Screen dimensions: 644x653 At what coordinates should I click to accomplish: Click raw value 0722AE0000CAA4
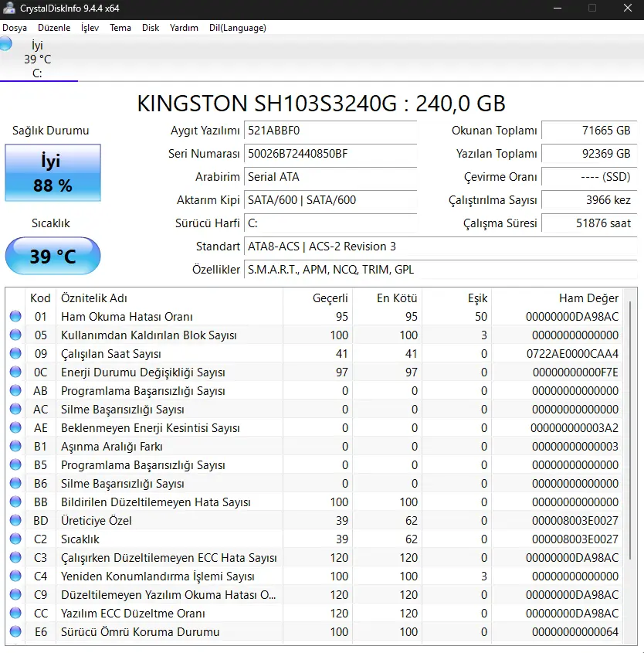coord(572,354)
